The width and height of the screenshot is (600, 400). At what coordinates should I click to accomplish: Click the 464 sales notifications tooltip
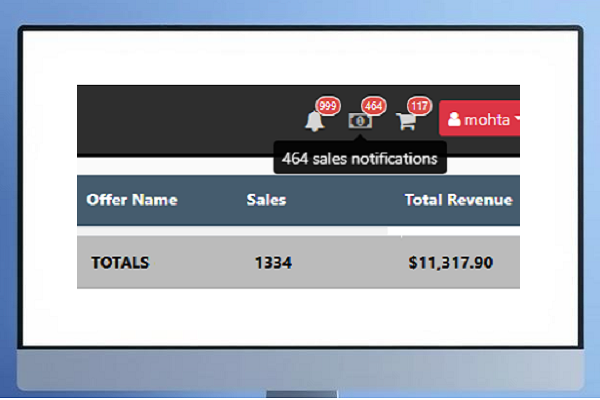tap(359, 158)
